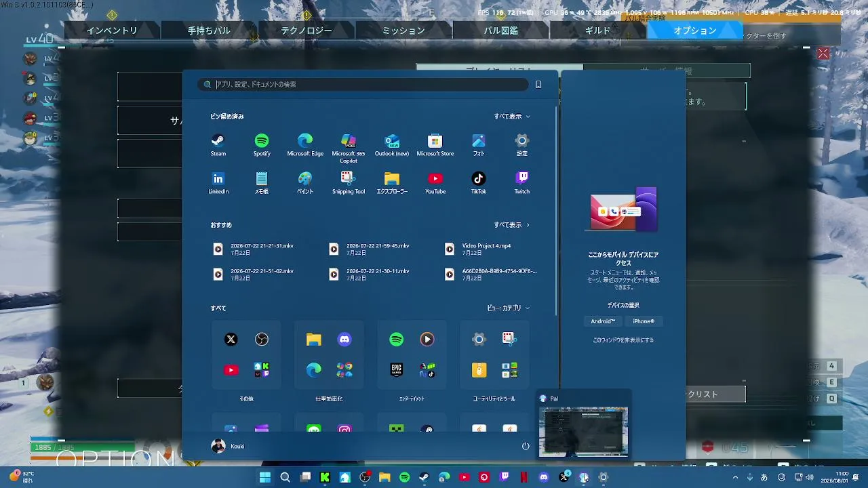Launch ペイント (Paint) pinned app
The height and width of the screenshot is (488, 868).
(305, 183)
